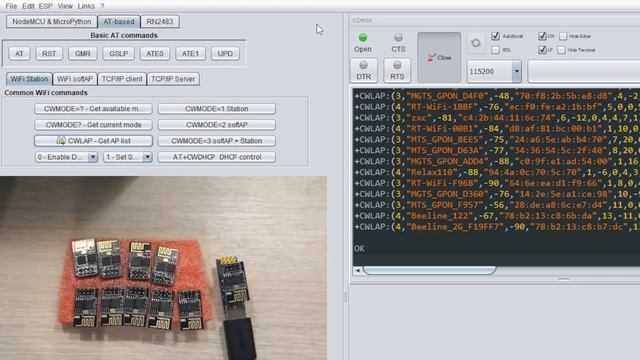
Task: Uncheck the CR checkbox
Action: click(x=542, y=36)
